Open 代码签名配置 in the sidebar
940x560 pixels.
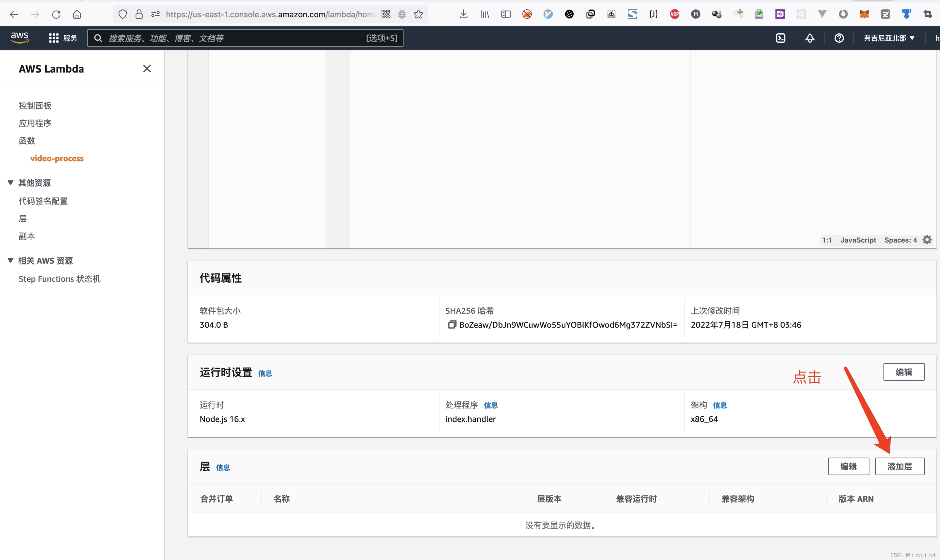click(x=43, y=201)
